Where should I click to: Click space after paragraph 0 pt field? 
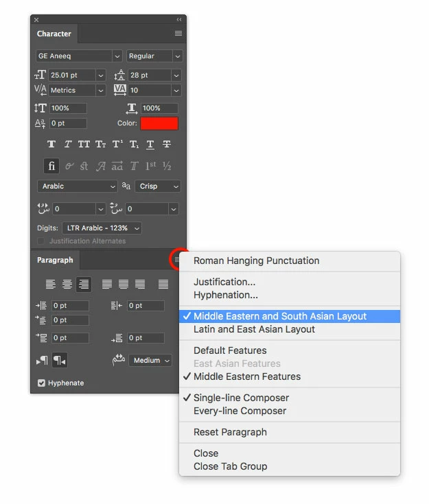[x=146, y=338]
